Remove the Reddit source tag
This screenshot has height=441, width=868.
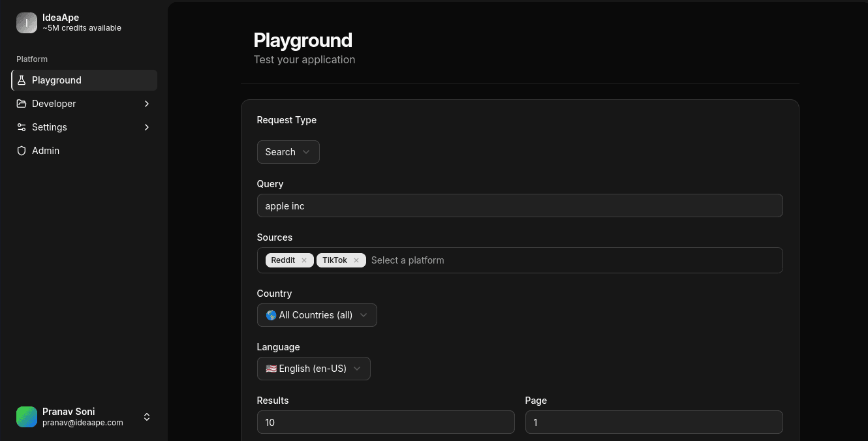coord(304,260)
